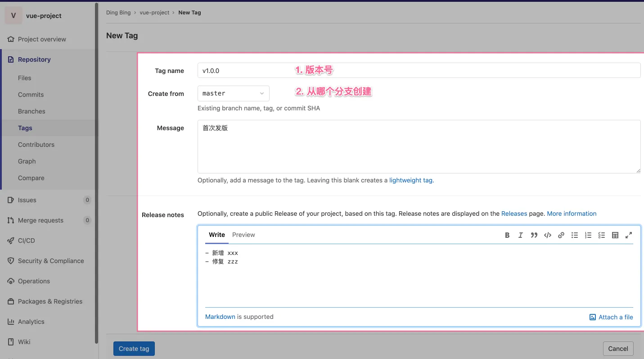
Task: Add a task list in editor
Action: click(602, 235)
